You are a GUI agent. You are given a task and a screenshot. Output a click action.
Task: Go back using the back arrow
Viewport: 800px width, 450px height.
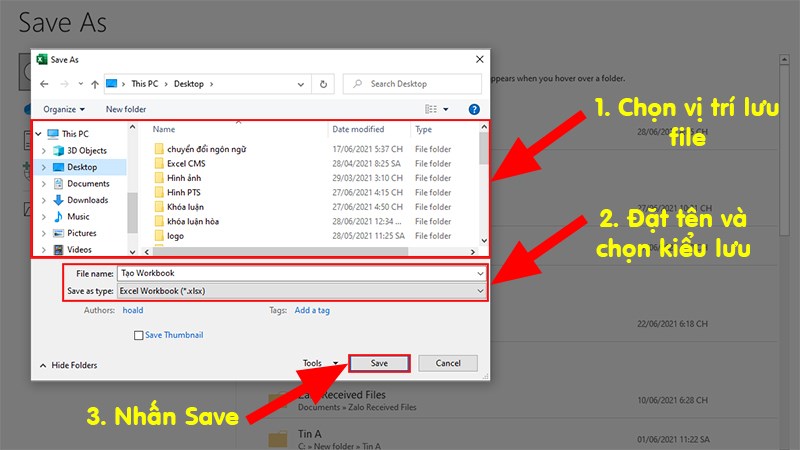click(x=44, y=84)
